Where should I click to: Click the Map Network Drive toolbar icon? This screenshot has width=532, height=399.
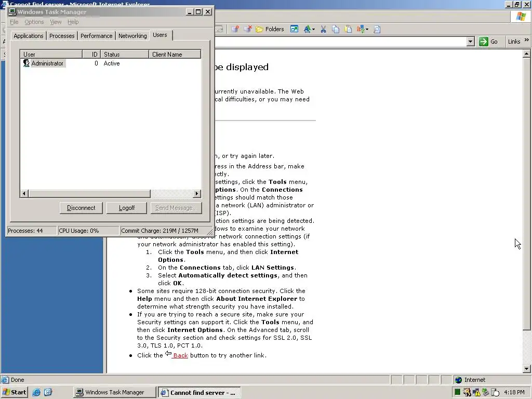click(x=235, y=29)
